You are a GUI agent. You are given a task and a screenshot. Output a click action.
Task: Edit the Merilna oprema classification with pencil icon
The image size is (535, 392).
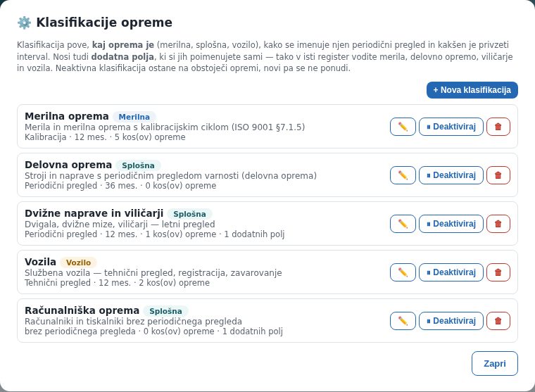coord(403,127)
